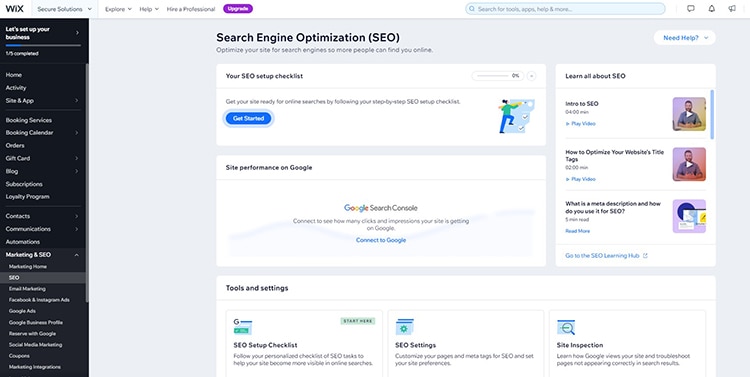Click the business setup progress bar in sidebar
The height and width of the screenshot is (377, 750).
43,45
